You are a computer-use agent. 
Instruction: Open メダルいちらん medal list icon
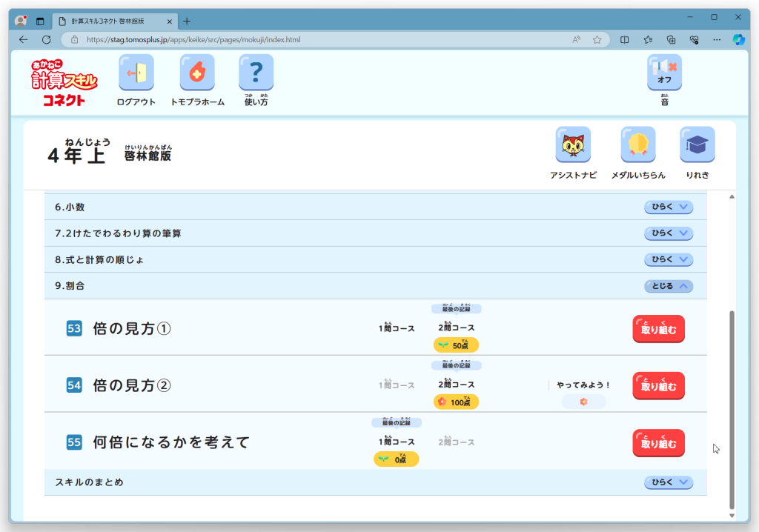pos(638,144)
